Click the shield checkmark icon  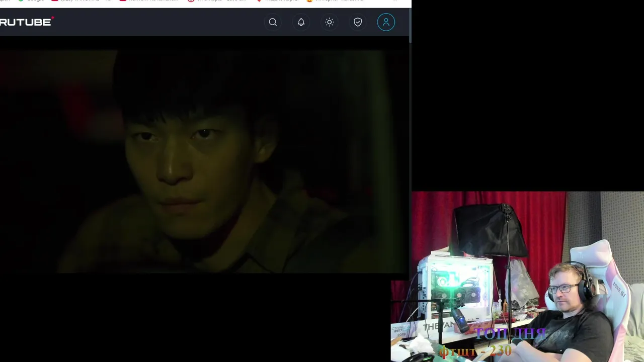click(x=358, y=22)
